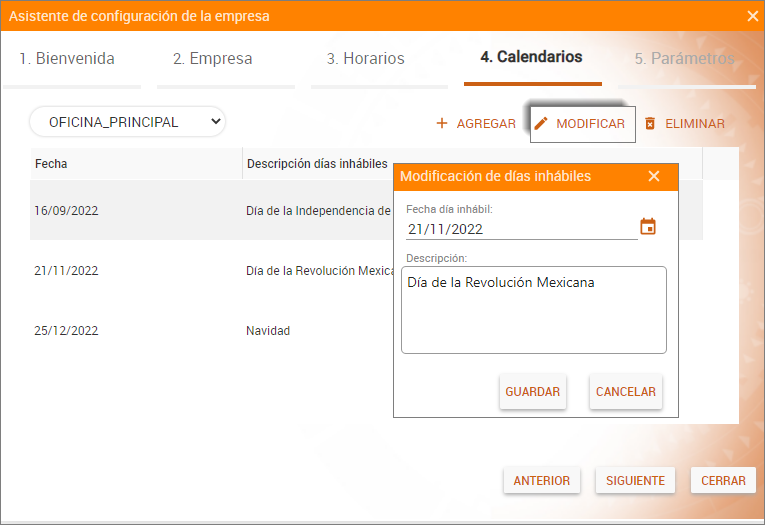The image size is (765, 525).
Task: Click the trash icon beside Eliminar
Action: [x=650, y=124]
